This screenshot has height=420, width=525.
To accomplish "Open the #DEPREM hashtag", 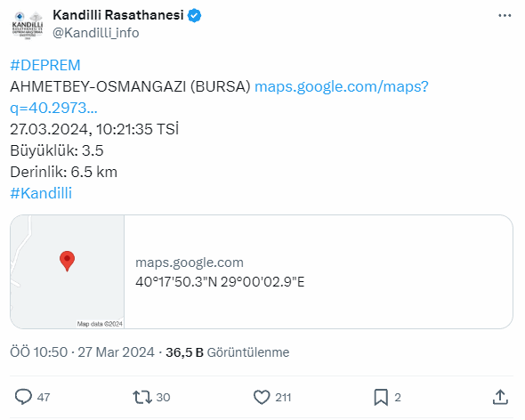I will [x=45, y=65].
